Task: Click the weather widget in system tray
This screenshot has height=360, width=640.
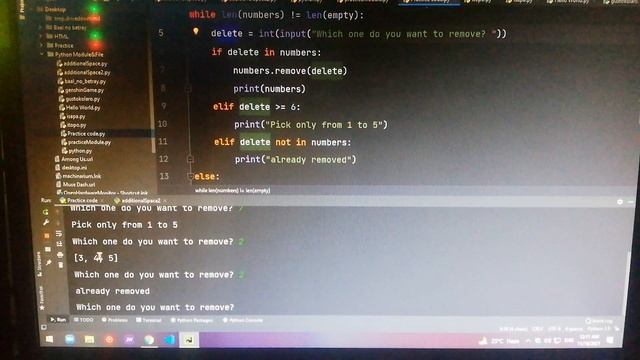Action: click(499, 341)
